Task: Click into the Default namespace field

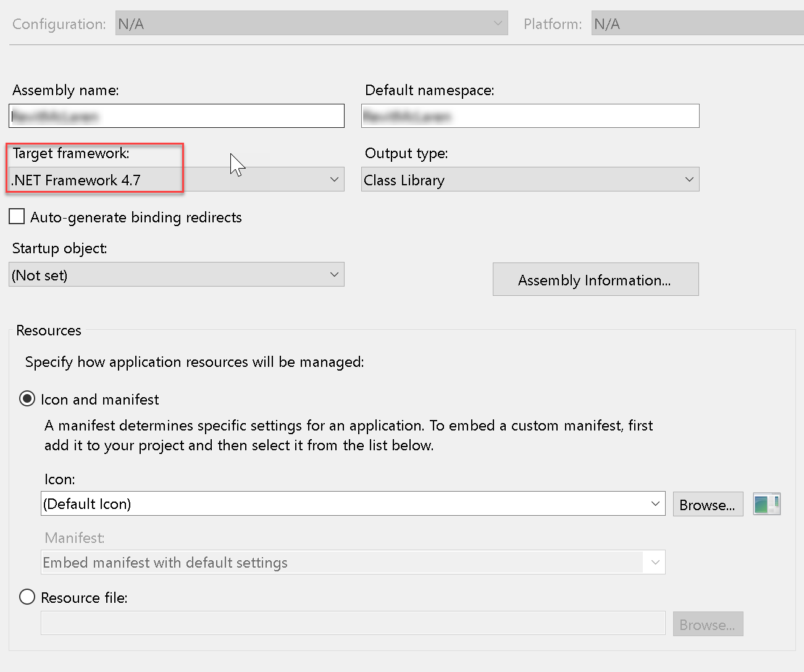Action: coord(530,116)
